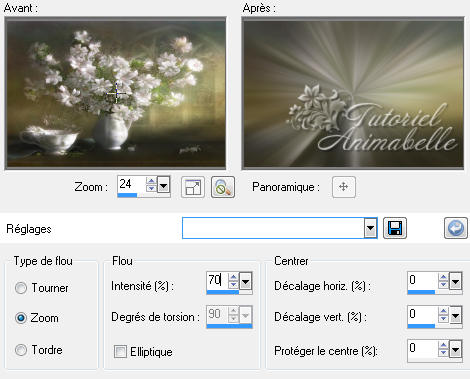Screen dimensions: 470x379
Task: Click the preview Zoom field showing 24
Action: pos(132,184)
